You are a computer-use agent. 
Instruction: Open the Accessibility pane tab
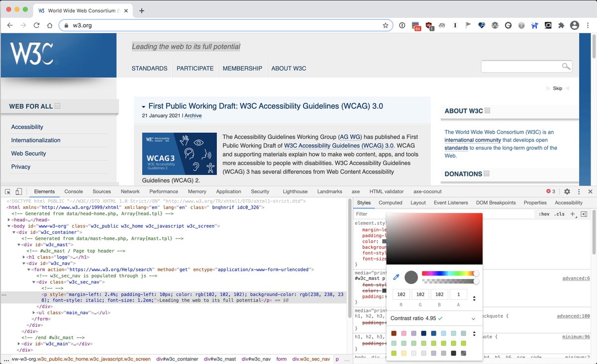569,202
